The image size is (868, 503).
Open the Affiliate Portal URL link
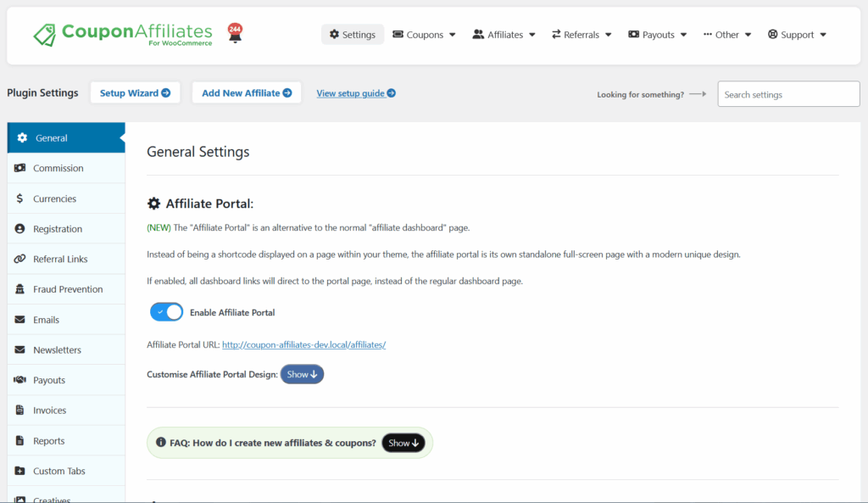[303, 344]
